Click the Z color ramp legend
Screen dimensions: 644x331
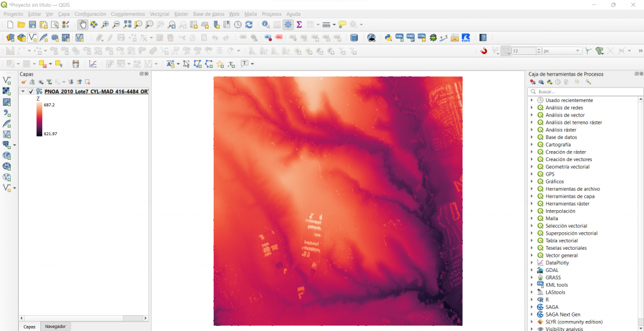click(x=40, y=119)
